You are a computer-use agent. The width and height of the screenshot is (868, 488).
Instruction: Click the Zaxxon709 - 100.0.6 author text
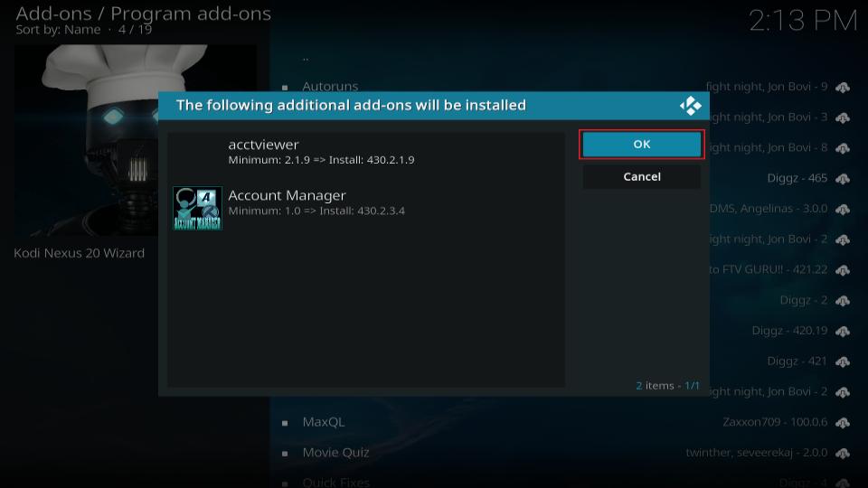pos(775,422)
